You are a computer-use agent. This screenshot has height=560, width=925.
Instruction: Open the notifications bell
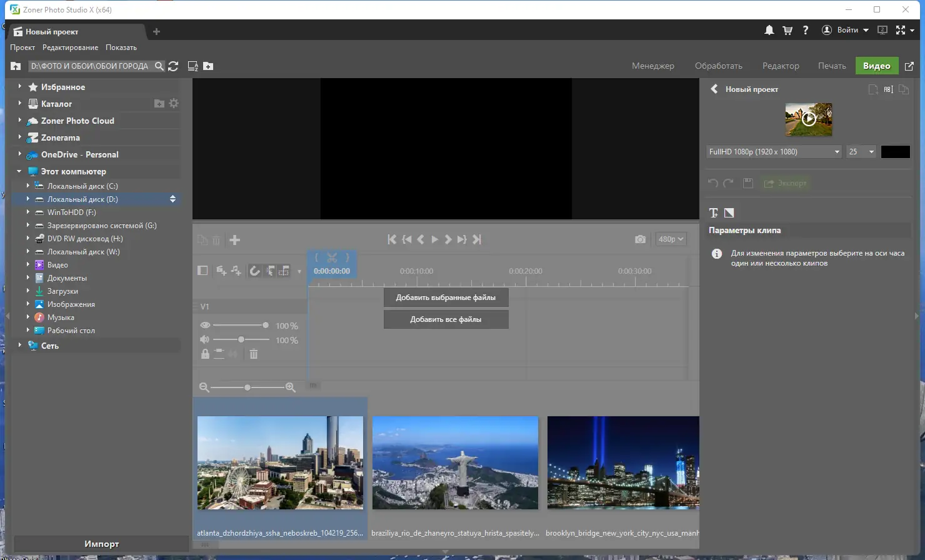tap(769, 30)
